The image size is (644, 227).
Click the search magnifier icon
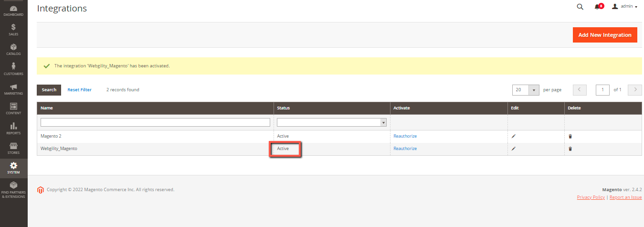point(580,7)
